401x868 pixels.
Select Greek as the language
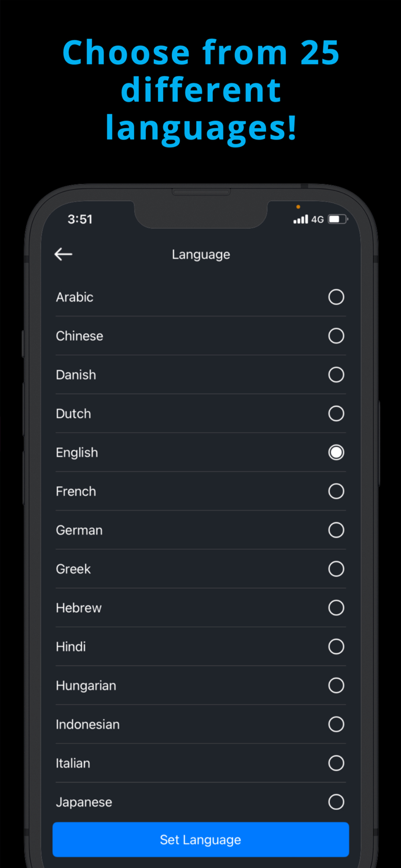(336, 569)
